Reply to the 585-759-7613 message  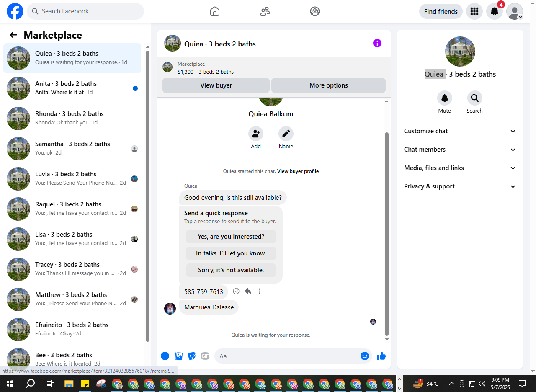(248, 291)
